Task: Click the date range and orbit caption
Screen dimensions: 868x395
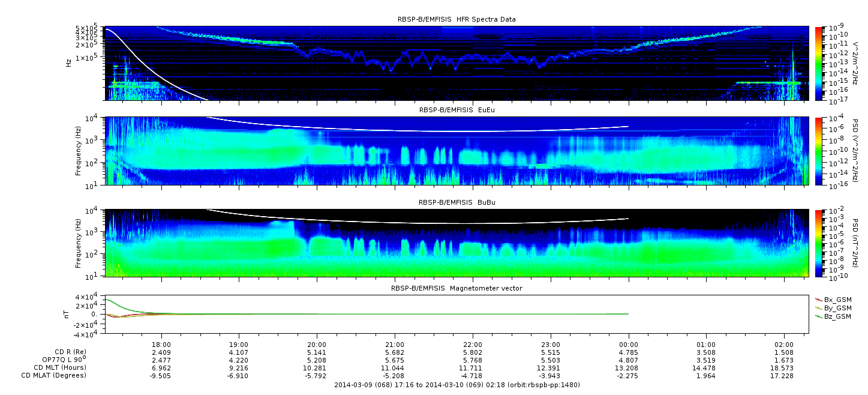Action: click(456, 385)
